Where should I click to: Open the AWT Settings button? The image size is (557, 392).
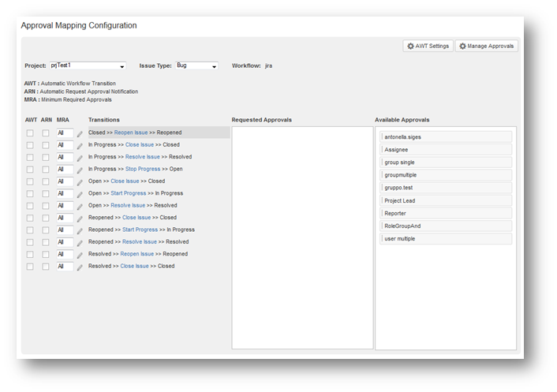pyautogui.click(x=428, y=47)
